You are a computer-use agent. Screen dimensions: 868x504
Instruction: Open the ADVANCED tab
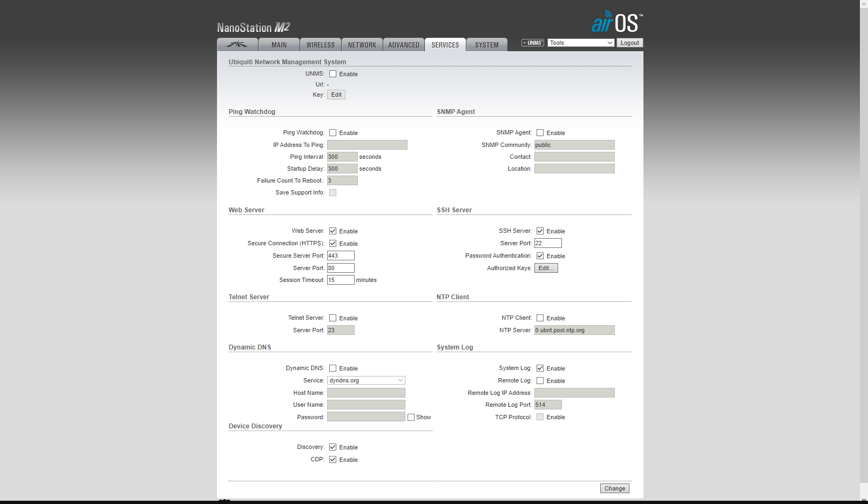404,45
